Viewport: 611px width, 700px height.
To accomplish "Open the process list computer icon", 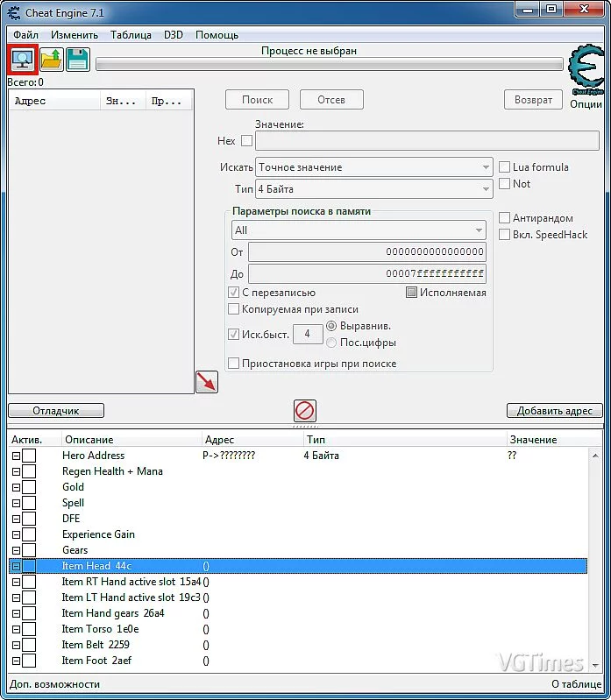I will (x=22, y=59).
